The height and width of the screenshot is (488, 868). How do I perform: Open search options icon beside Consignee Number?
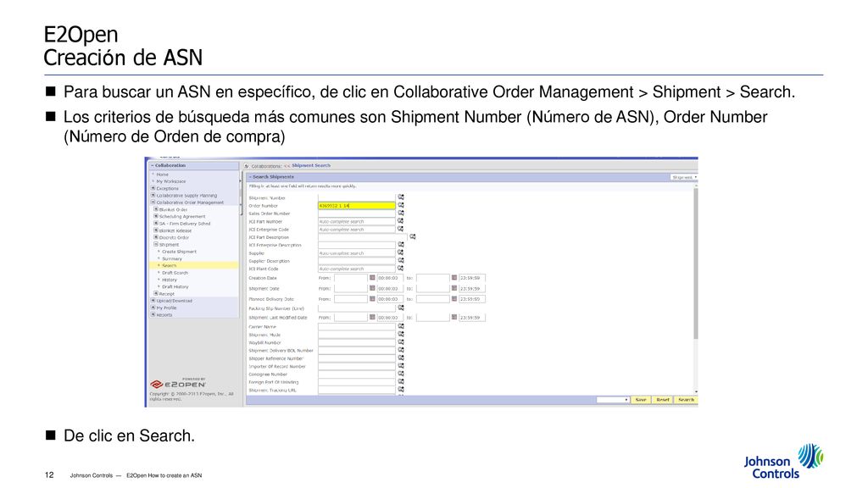[401, 374]
